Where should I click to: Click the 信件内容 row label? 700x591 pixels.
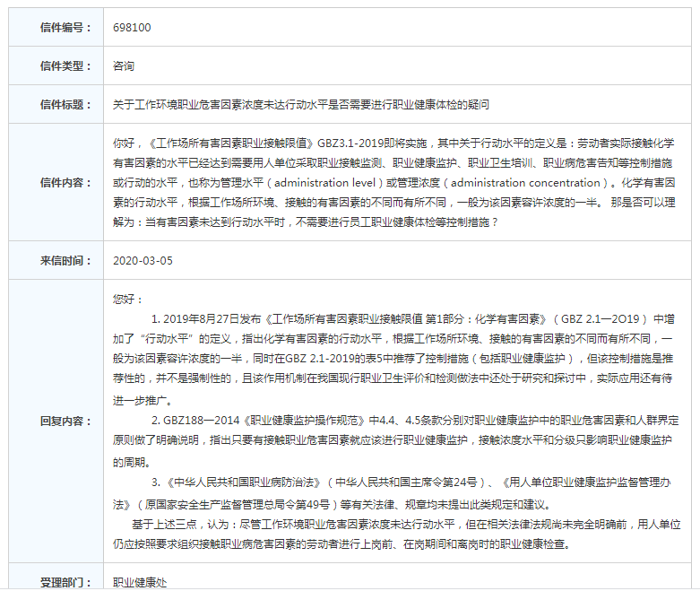65,182
